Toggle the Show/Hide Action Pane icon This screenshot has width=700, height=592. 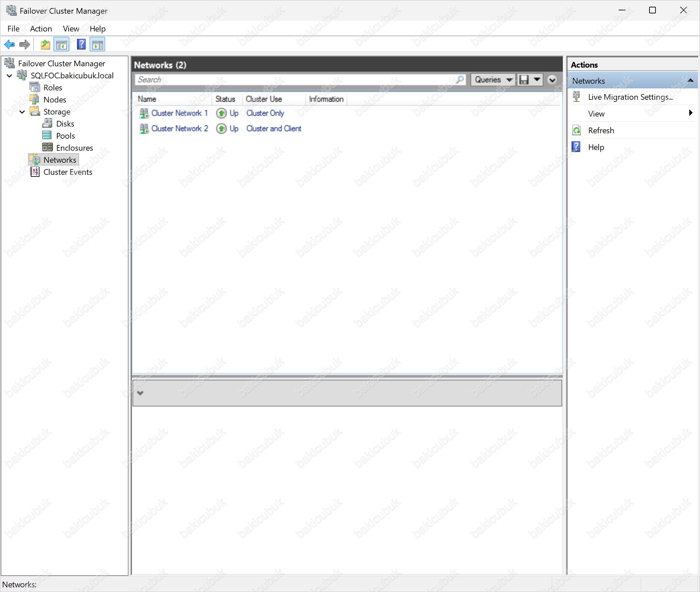[x=97, y=44]
